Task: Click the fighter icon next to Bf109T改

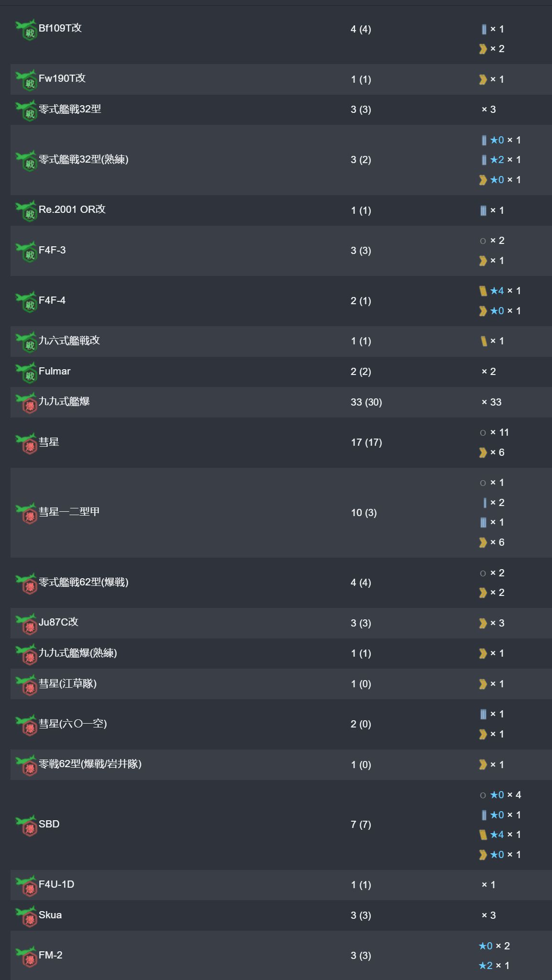Action: point(26,30)
